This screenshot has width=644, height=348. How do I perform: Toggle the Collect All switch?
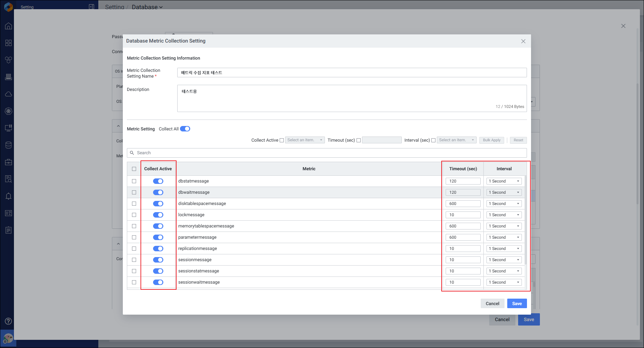(x=185, y=129)
